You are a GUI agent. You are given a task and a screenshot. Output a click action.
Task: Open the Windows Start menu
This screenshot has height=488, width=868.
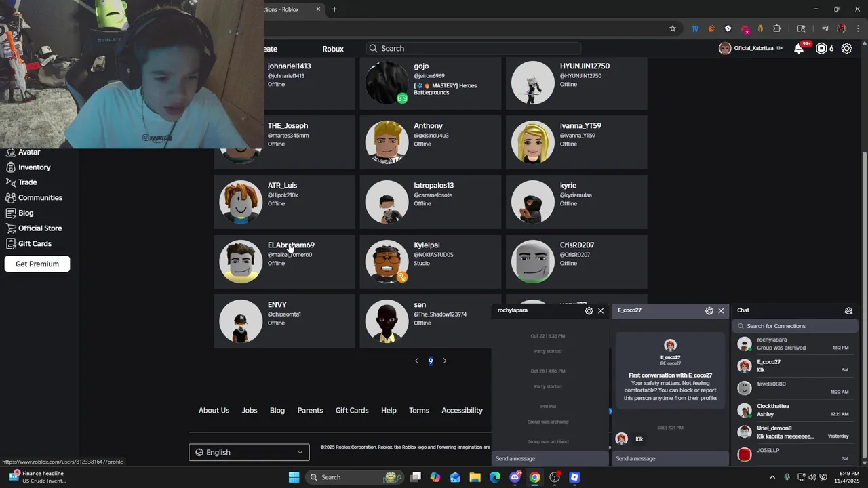coord(294,477)
